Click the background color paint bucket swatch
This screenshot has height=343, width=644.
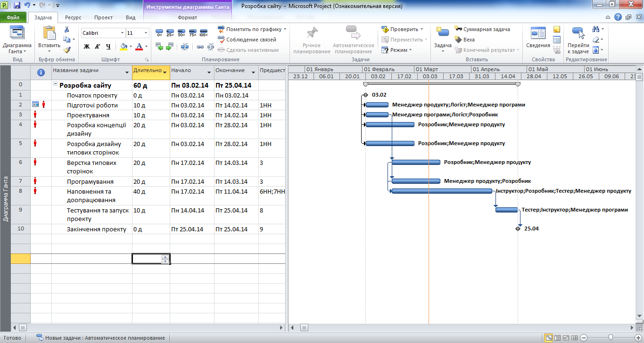(124, 47)
